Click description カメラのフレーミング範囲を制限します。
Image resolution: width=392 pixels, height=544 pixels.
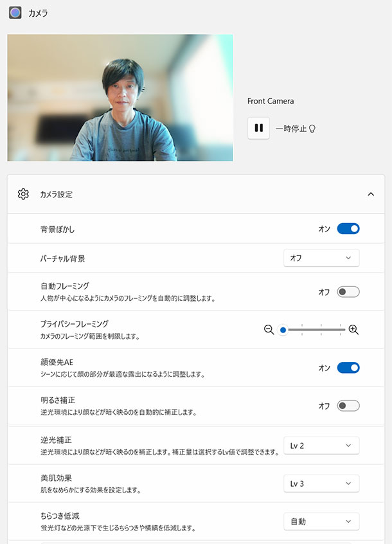[x=90, y=336]
